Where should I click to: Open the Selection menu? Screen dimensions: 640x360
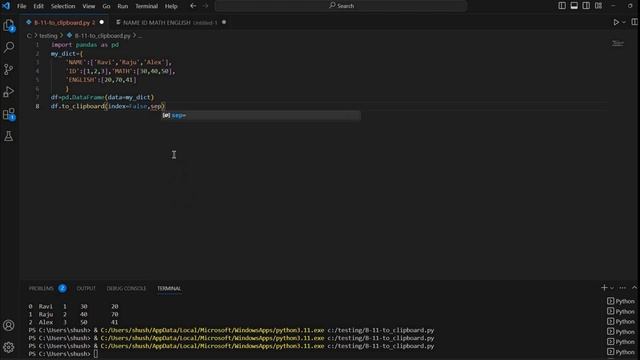pyautogui.click(x=63, y=6)
